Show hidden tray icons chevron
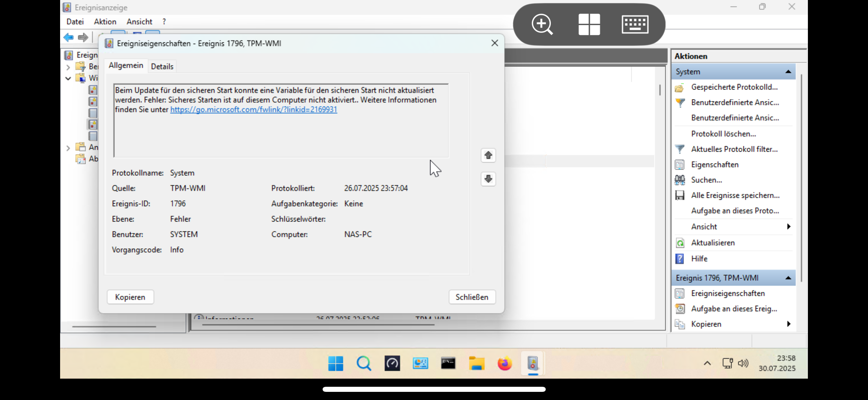The width and height of the screenshot is (868, 400). (x=707, y=363)
